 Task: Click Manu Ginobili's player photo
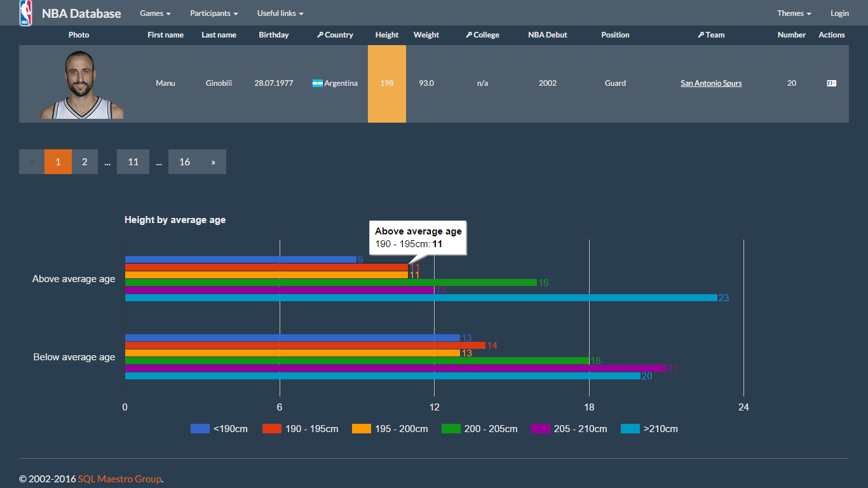coord(81,85)
